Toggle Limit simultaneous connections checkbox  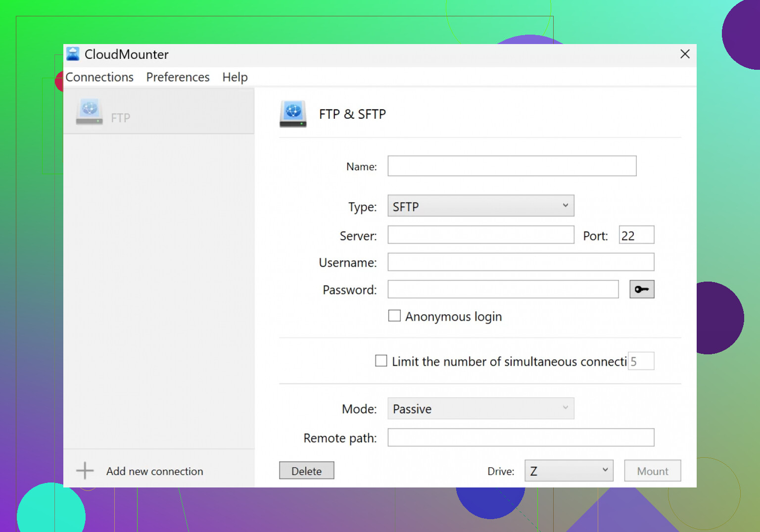[381, 361]
